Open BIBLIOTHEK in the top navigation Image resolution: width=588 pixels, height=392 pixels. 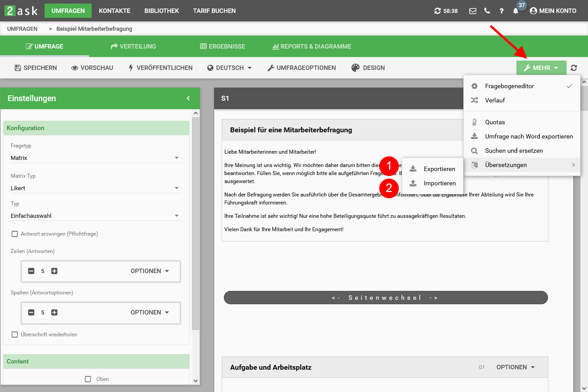(x=162, y=11)
